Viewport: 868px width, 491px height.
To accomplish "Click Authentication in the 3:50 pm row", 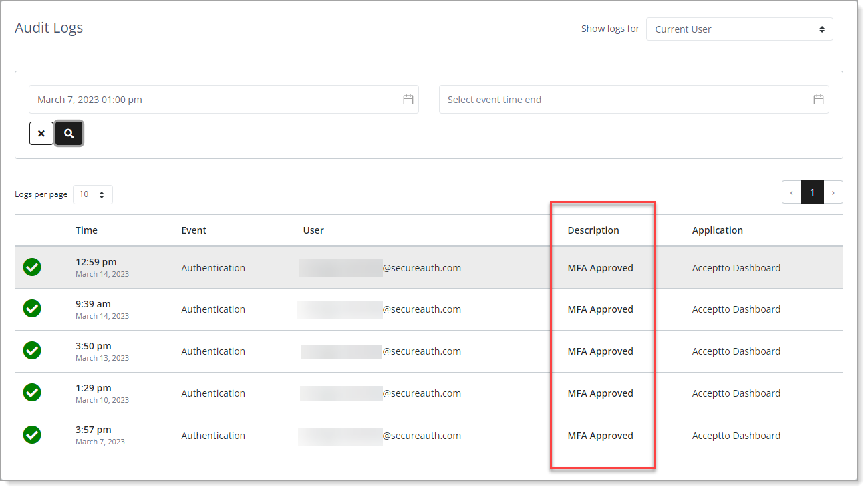I will [x=213, y=351].
